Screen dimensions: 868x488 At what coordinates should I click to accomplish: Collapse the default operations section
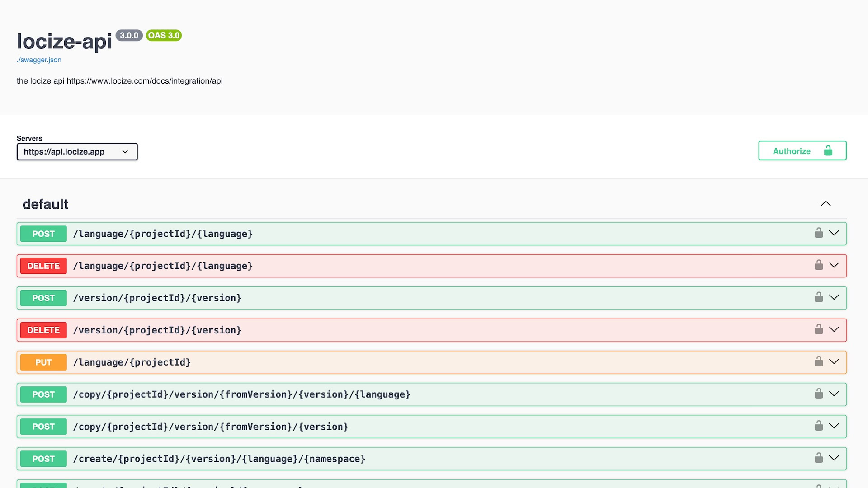pos(826,203)
